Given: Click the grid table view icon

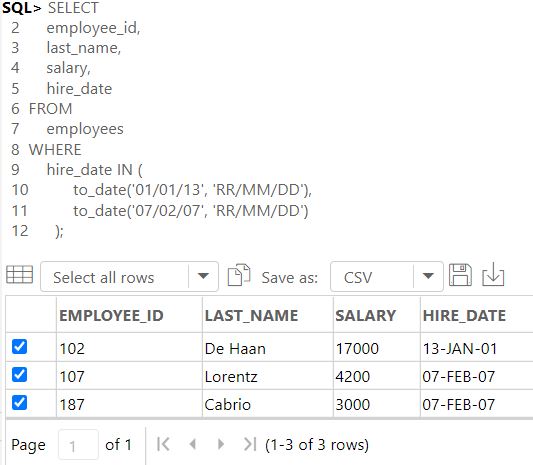Looking at the screenshot, I should [20, 274].
